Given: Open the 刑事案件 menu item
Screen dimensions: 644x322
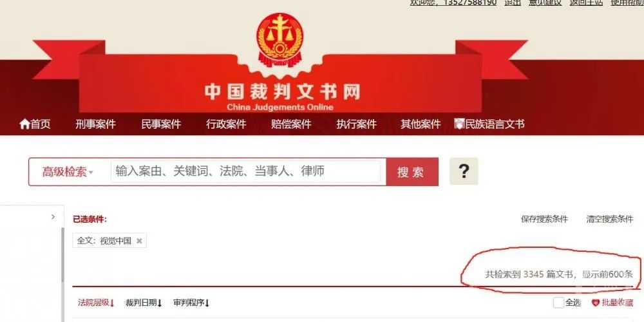Looking at the screenshot, I should click(95, 124).
